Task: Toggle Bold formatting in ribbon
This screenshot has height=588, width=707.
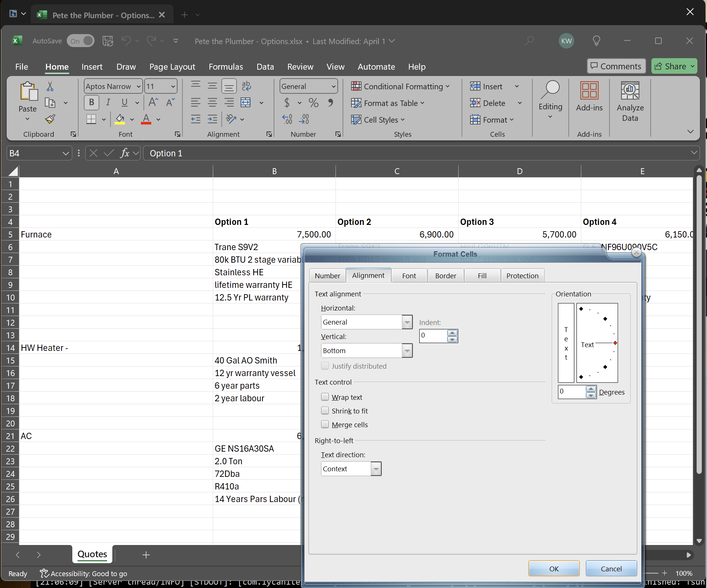Action: (x=91, y=102)
